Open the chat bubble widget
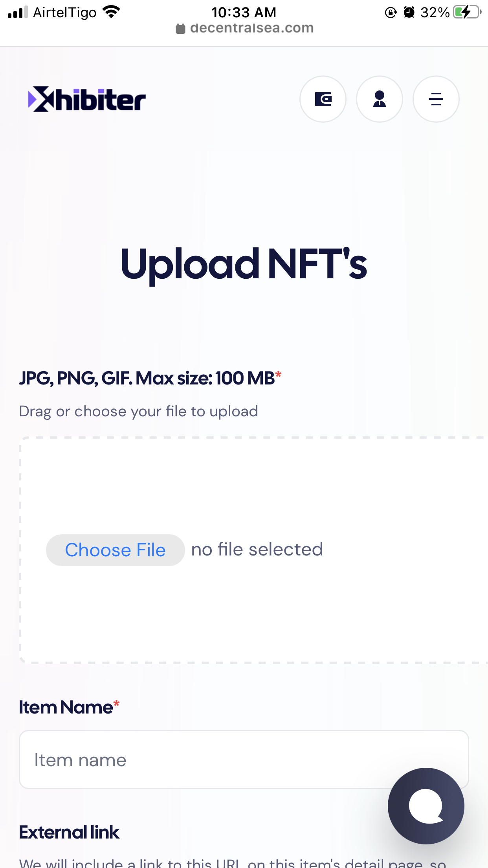488x868 pixels. [426, 806]
